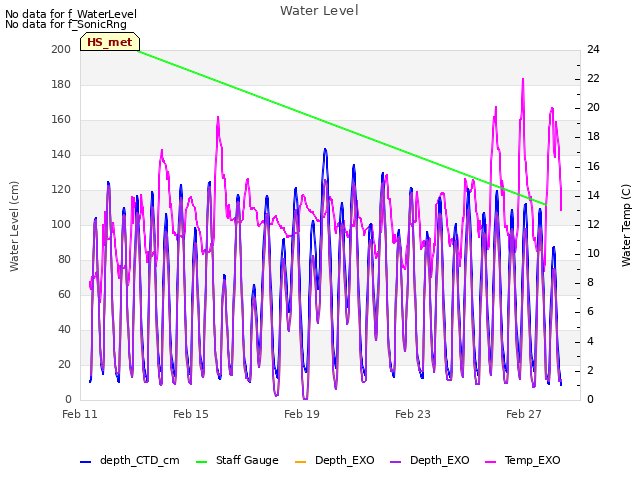Toggle the depth_CTD_cm legend entry
The width and height of the screenshot is (640, 480).
coord(130,460)
